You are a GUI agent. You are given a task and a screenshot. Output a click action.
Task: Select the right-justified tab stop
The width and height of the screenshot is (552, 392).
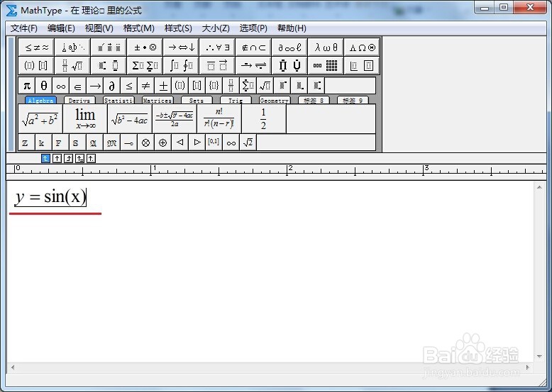[x=68, y=159]
